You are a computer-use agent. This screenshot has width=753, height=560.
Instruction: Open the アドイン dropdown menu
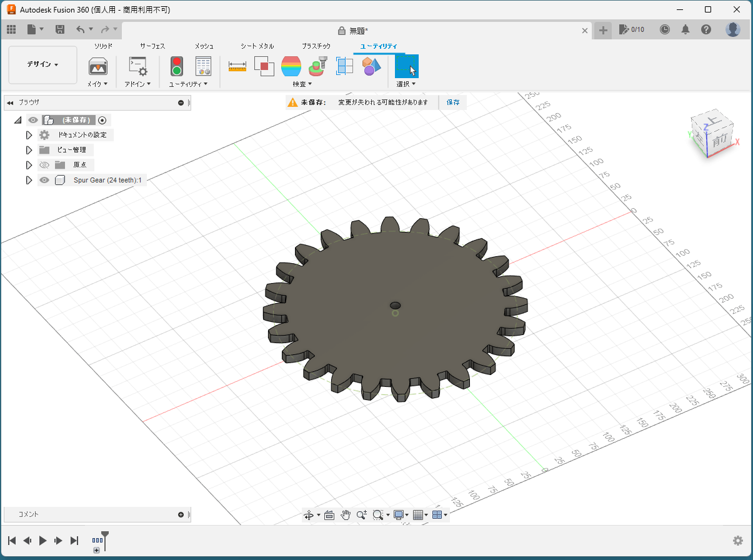coord(137,84)
